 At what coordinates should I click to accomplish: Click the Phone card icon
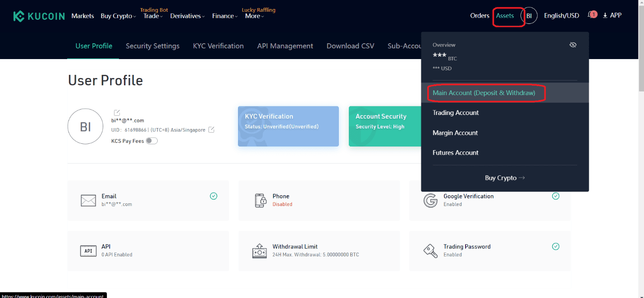260,201
